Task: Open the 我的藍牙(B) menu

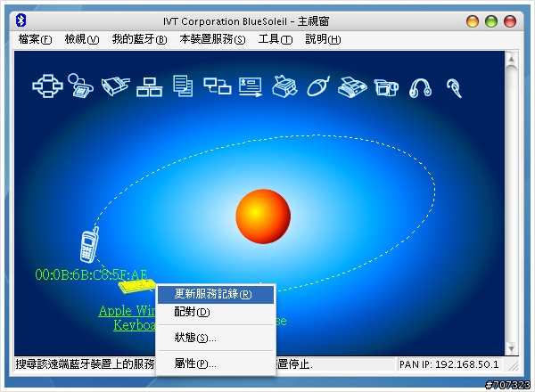Action: tap(139, 39)
